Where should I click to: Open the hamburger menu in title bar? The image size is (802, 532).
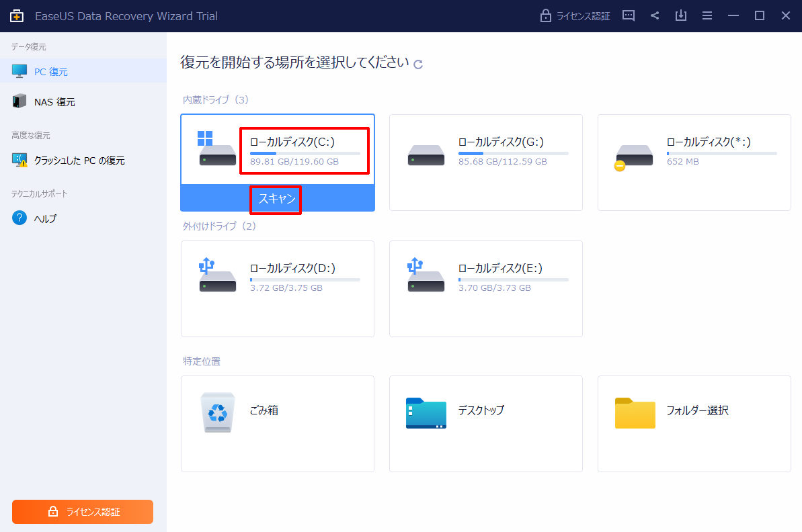pyautogui.click(x=707, y=16)
